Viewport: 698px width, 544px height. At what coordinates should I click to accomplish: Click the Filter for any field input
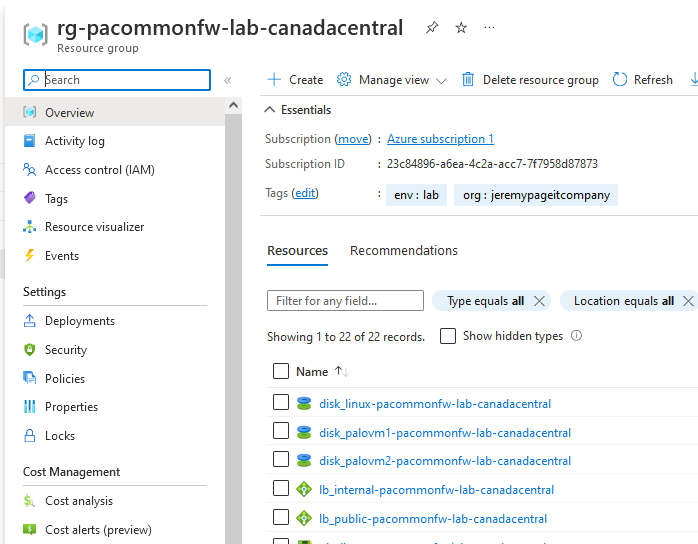[344, 301]
